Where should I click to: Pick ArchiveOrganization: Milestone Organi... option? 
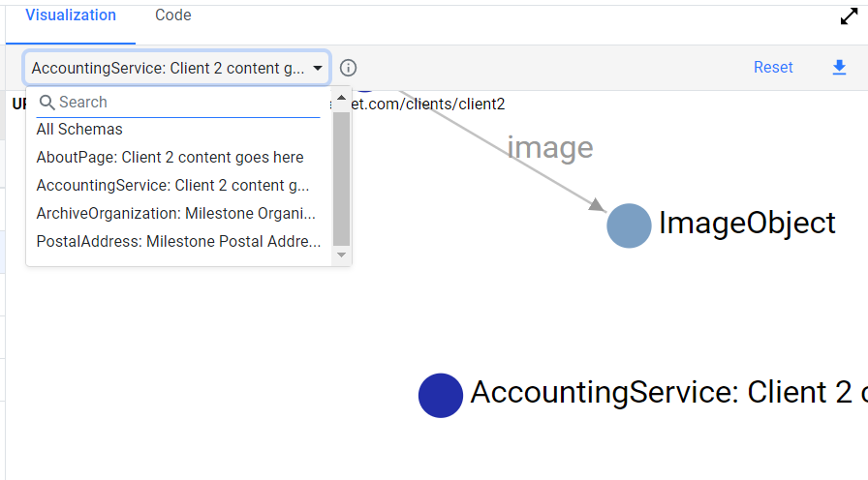click(x=176, y=214)
